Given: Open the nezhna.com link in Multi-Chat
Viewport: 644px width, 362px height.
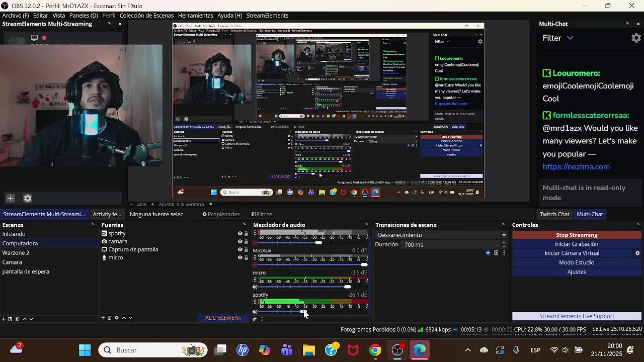Looking at the screenshot, I should pyautogui.click(x=576, y=167).
